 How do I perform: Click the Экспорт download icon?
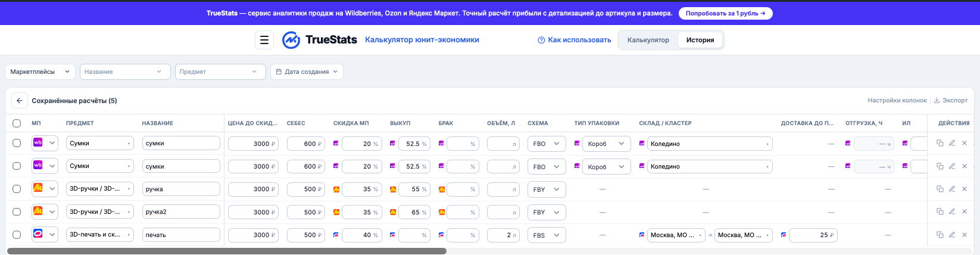(937, 101)
